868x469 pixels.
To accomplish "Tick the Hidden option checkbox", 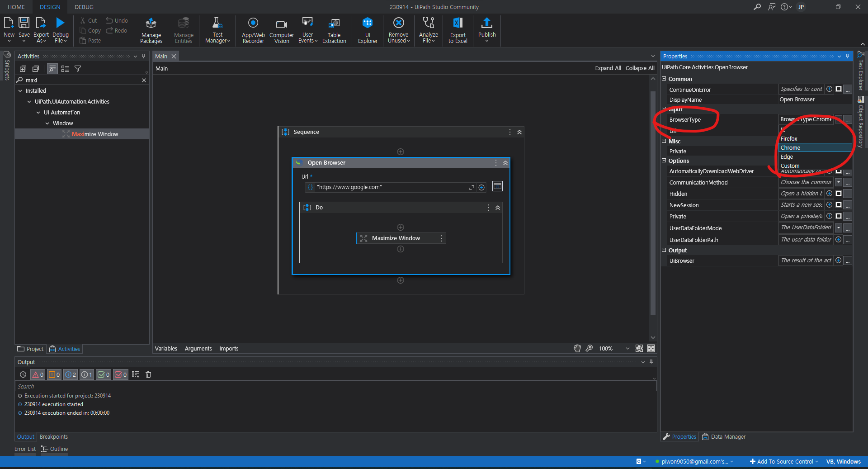I will coord(839,194).
